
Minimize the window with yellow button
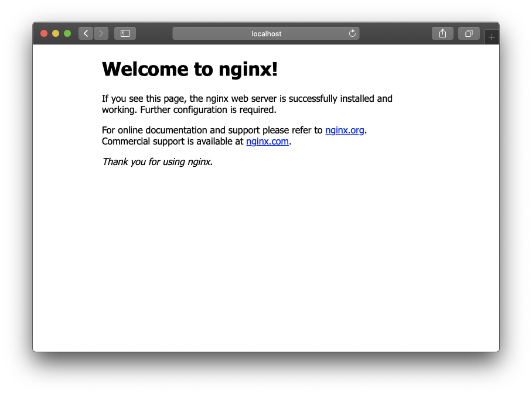pos(56,33)
